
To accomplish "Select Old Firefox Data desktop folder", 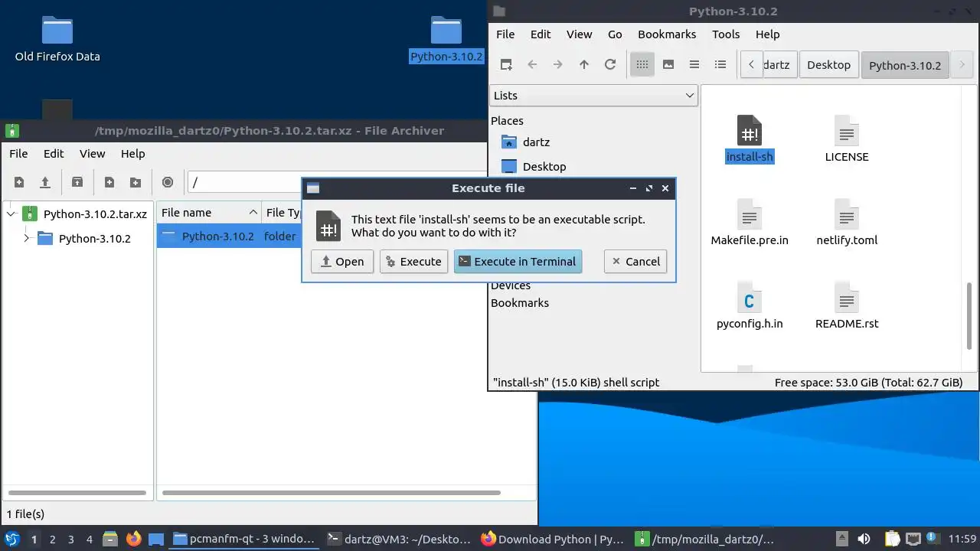I will [57, 38].
